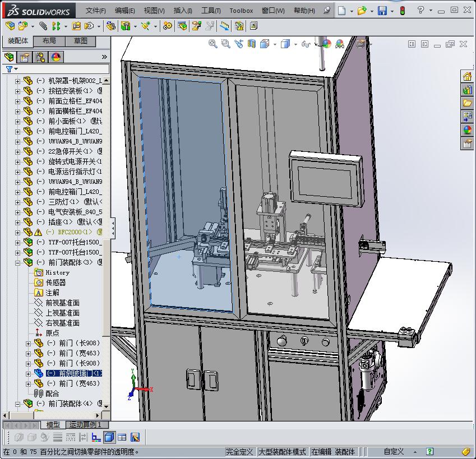
Task: Select the 前视基准面 plane item
Action: pyautogui.click(x=63, y=303)
